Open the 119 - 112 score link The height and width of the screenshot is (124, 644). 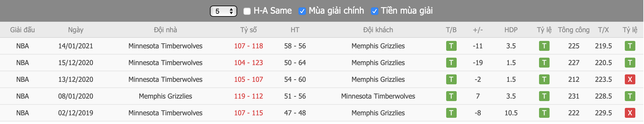click(248, 96)
